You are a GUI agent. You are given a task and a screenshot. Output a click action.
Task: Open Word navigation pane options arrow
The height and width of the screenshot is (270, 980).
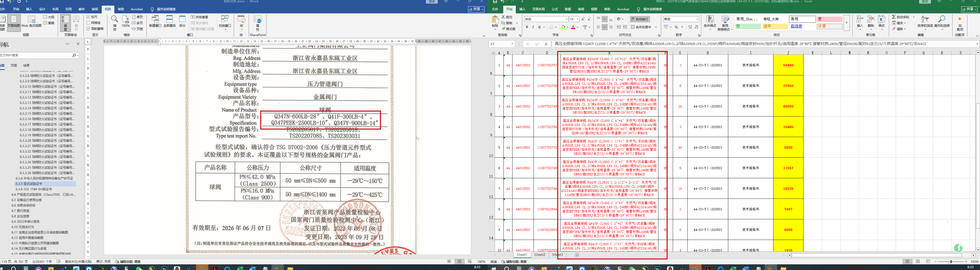click(x=67, y=44)
